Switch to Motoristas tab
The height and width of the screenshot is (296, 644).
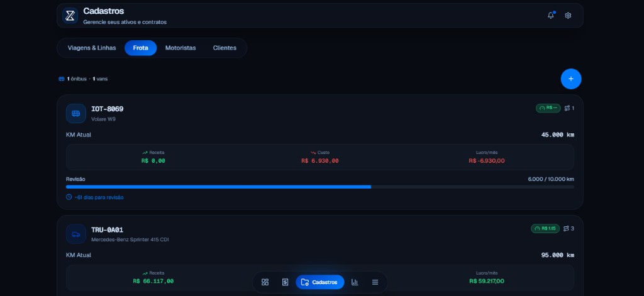tap(180, 48)
